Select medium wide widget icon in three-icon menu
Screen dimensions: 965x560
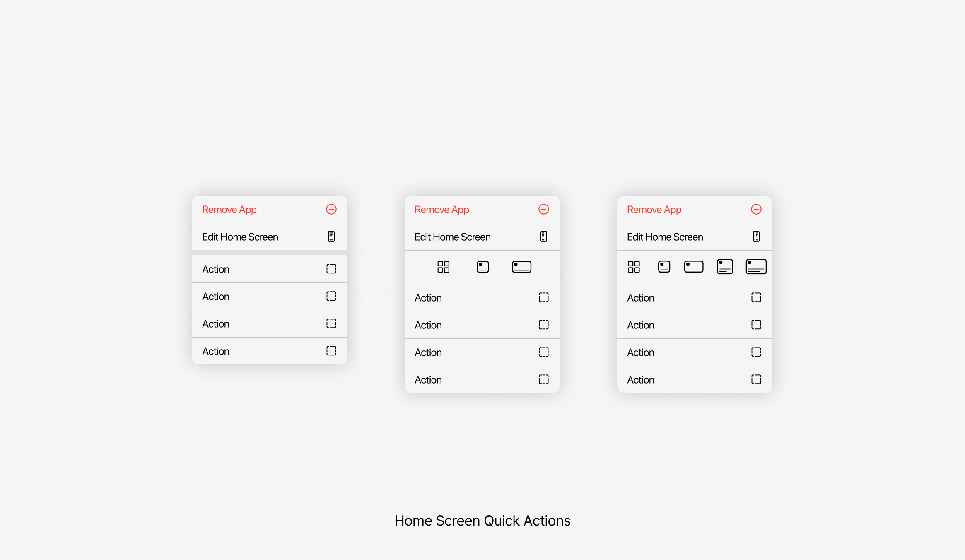click(x=521, y=267)
